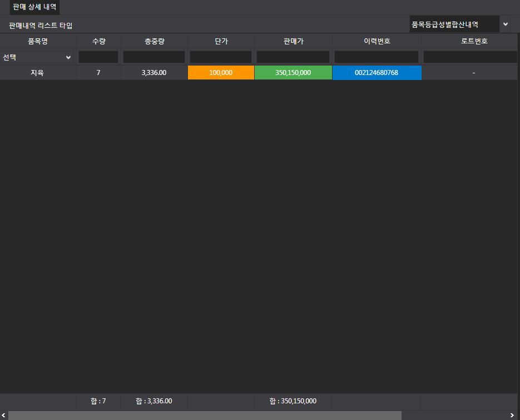Click the horizontal scrollbar right arrow
The height and width of the screenshot is (420, 520).
tap(512, 416)
